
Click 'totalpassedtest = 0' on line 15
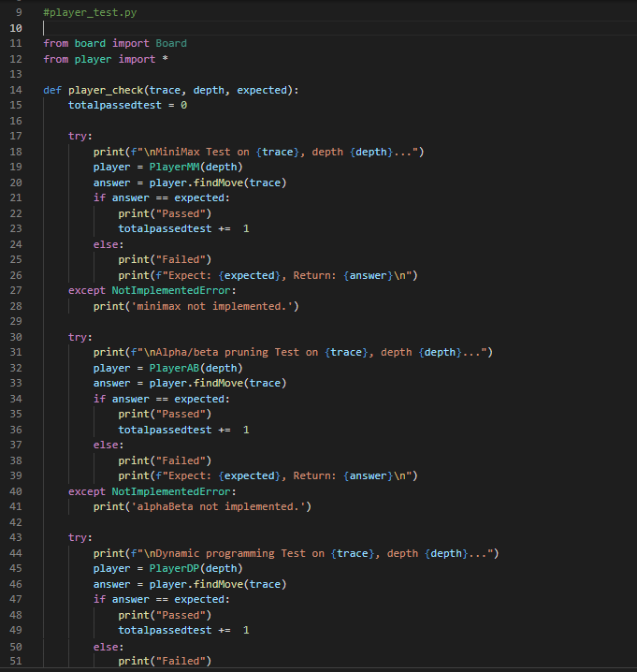tap(127, 105)
